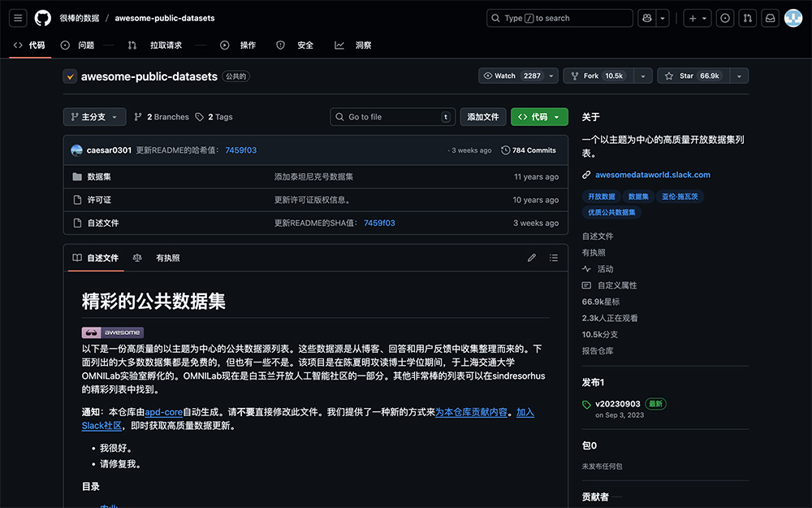Switch to the 安全 tab

(x=295, y=45)
